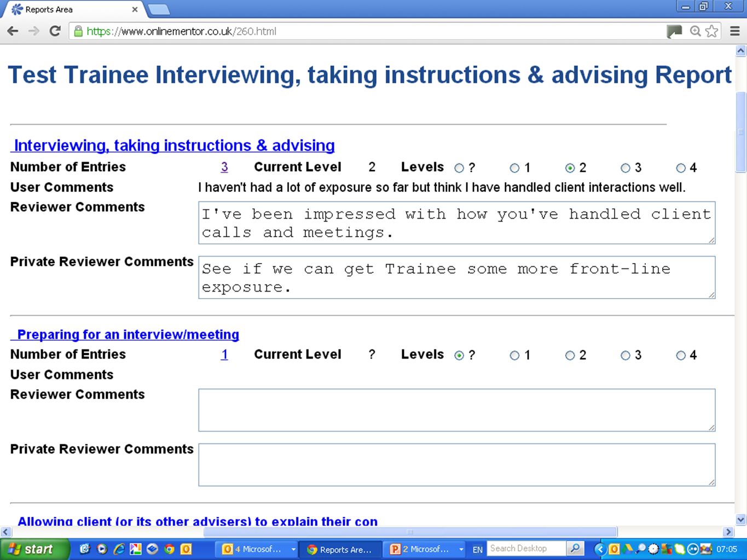Viewport: 747px width, 560px height.
Task: Open the 3 entries link
Action: [224, 167]
